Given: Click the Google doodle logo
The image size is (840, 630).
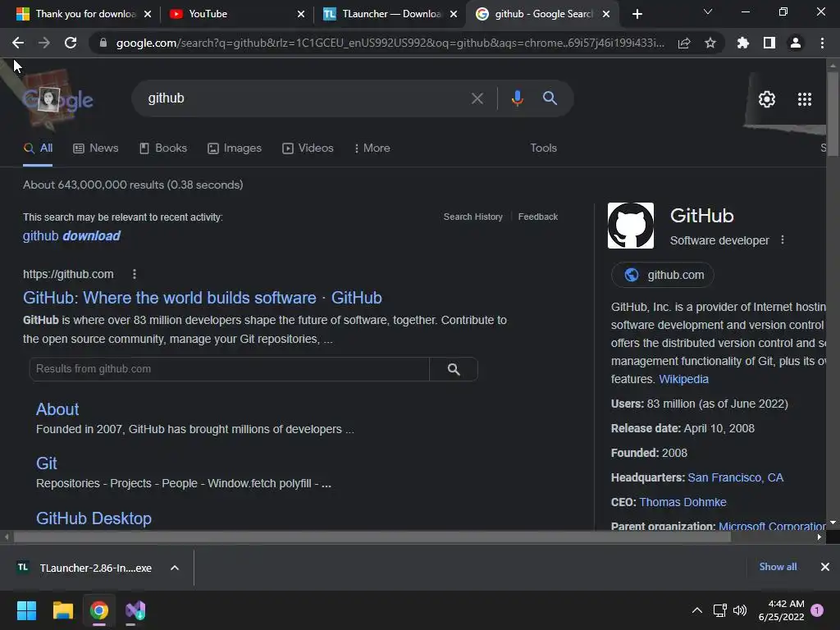Looking at the screenshot, I should (57, 100).
